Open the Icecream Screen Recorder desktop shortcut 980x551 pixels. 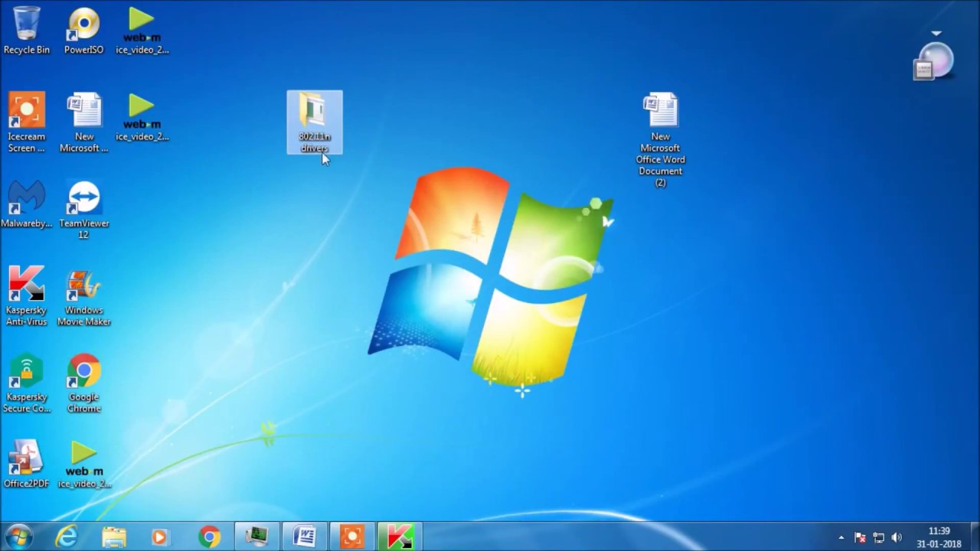[27, 122]
